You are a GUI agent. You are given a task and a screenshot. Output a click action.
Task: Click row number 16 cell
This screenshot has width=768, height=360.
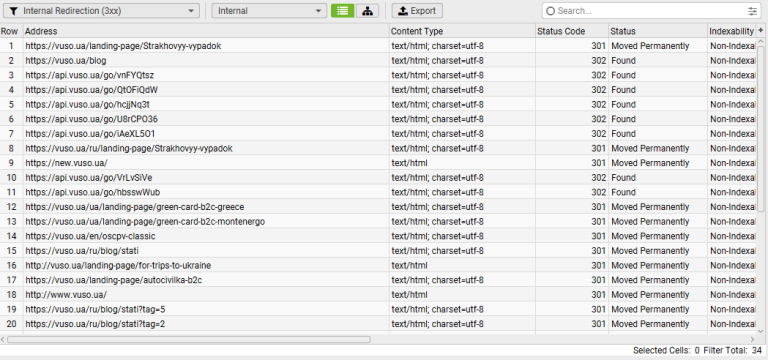coord(11,265)
